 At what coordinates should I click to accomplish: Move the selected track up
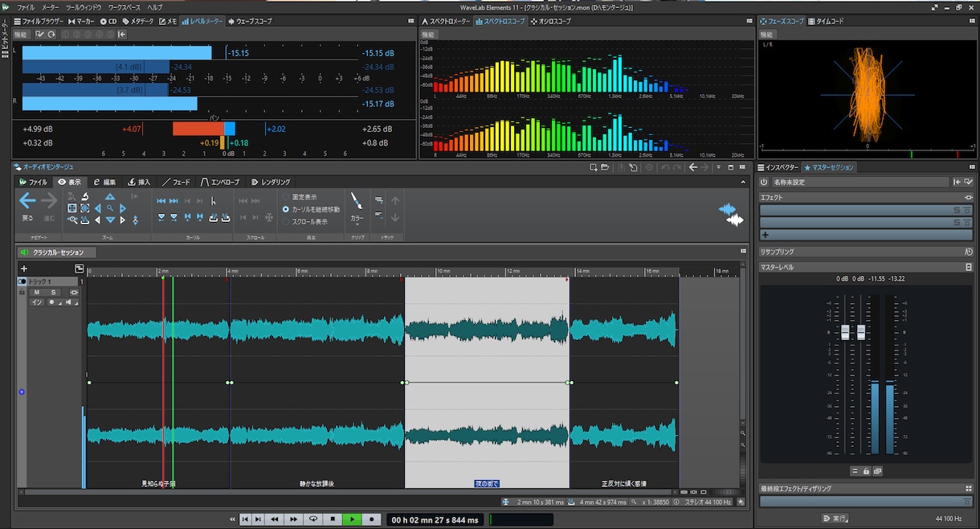point(395,201)
